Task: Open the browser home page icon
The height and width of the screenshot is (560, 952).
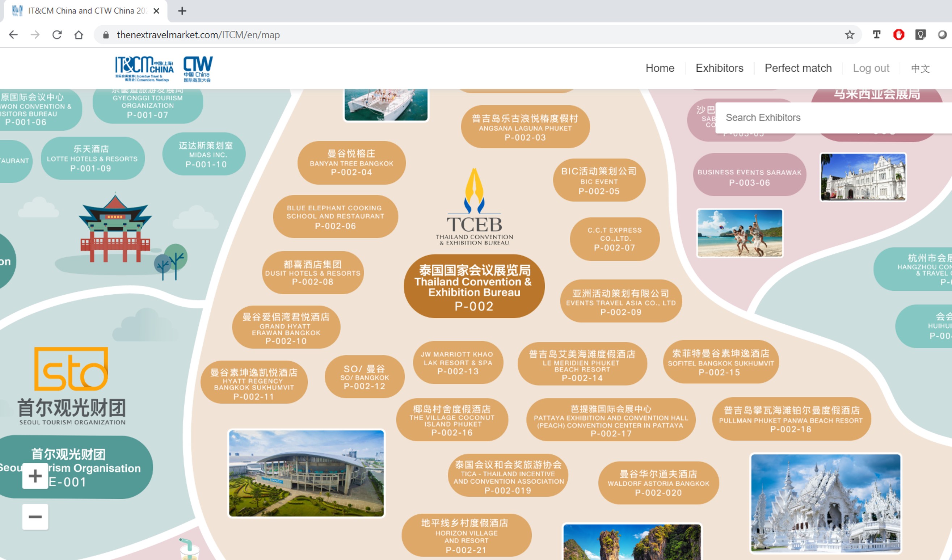Action: tap(79, 35)
